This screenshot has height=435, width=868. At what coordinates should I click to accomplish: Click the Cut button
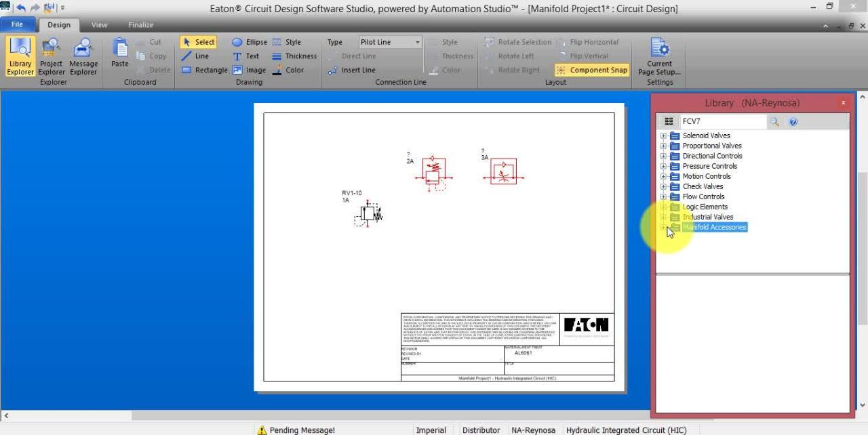coord(150,42)
